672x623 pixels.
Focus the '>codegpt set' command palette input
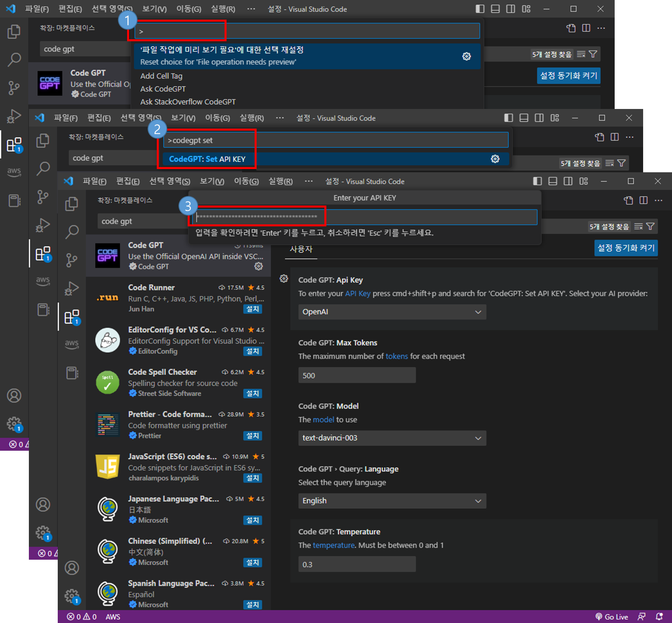pos(336,140)
